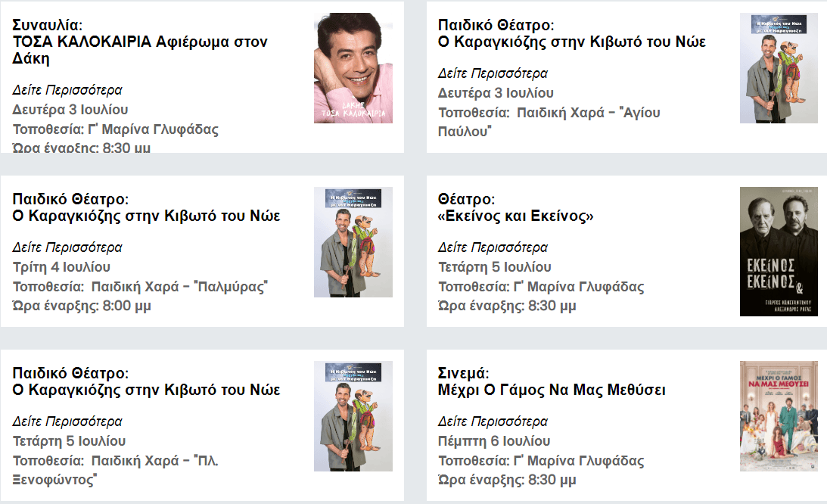Select the Μέχρι Ο Γάμος Να Μας Μεθύσει title
This screenshot has width=827, height=504.
point(552,390)
